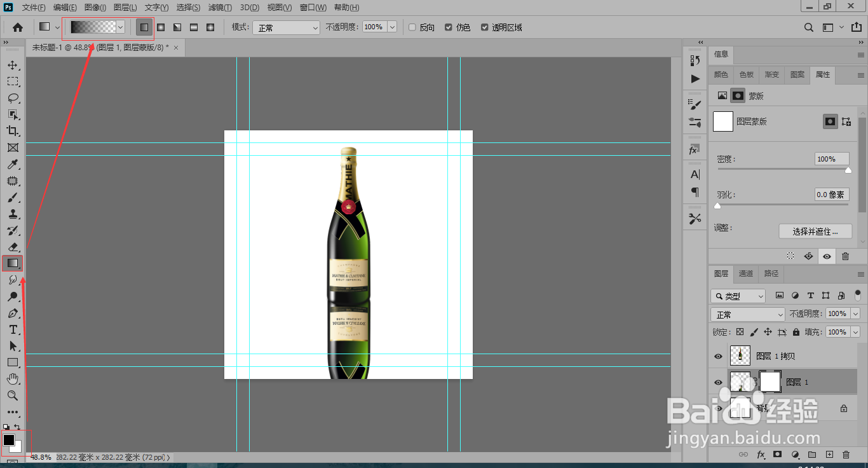Toggle visibility of 背景 layer
The image size is (868, 468).
tap(719, 408)
